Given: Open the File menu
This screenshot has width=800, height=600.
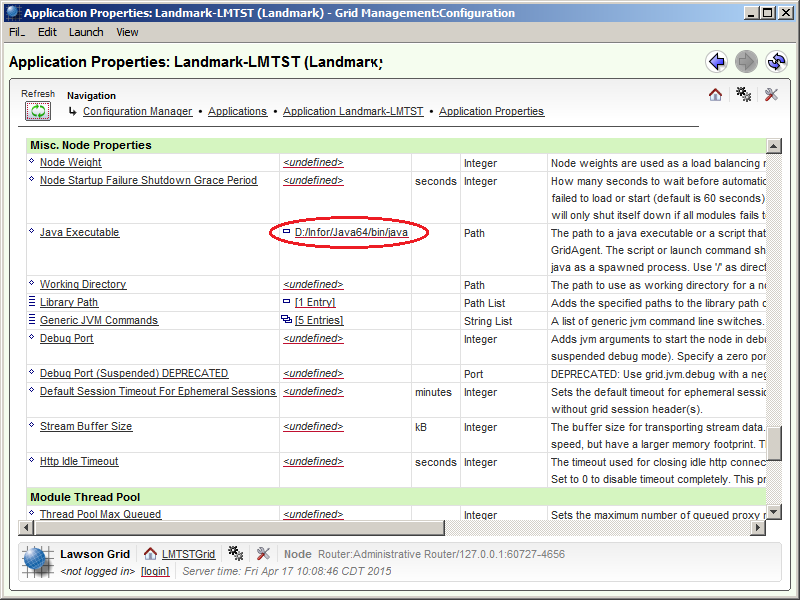Looking at the screenshot, I should pyautogui.click(x=17, y=32).
